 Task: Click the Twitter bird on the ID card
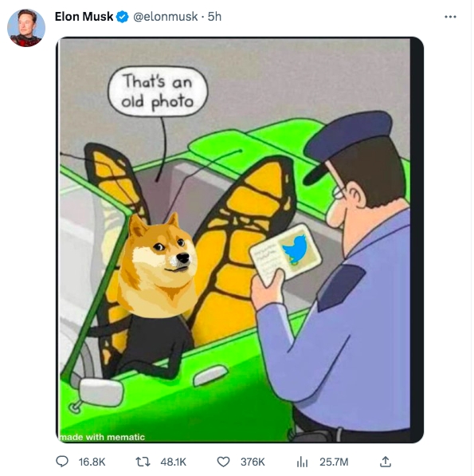295,249
